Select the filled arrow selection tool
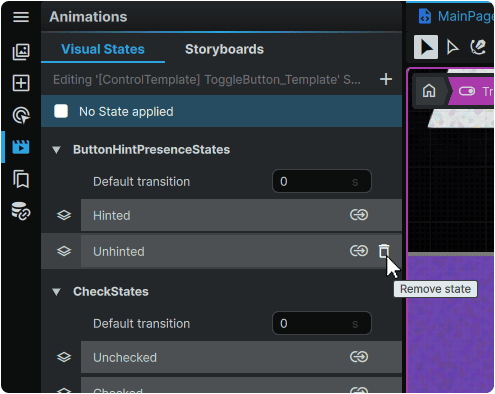The image size is (495, 394). pyautogui.click(x=426, y=47)
